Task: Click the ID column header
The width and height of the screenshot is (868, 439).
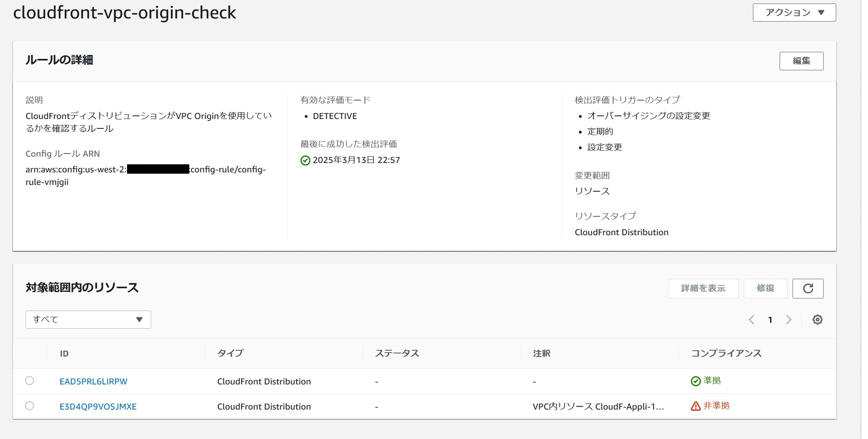Action: pyautogui.click(x=64, y=354)
